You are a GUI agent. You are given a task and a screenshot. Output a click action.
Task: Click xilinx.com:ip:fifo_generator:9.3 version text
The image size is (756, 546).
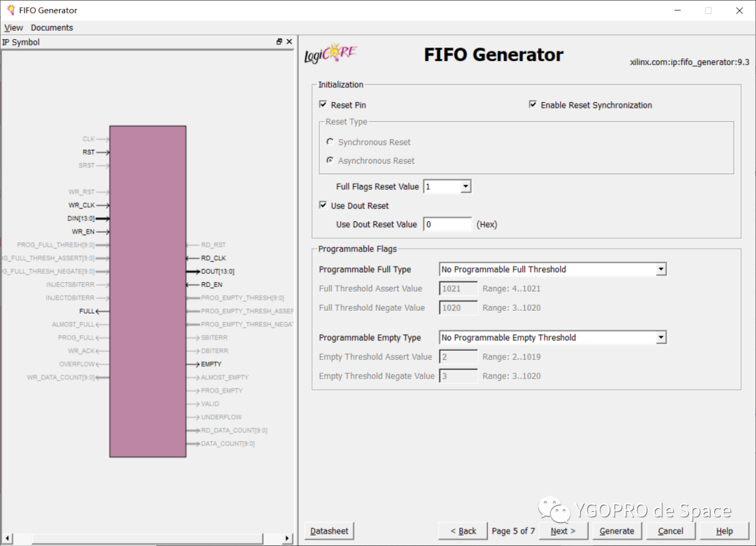689,62
